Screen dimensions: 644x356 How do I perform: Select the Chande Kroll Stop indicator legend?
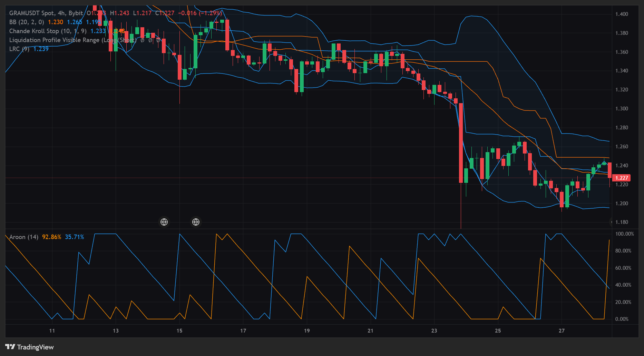(48, 31)
